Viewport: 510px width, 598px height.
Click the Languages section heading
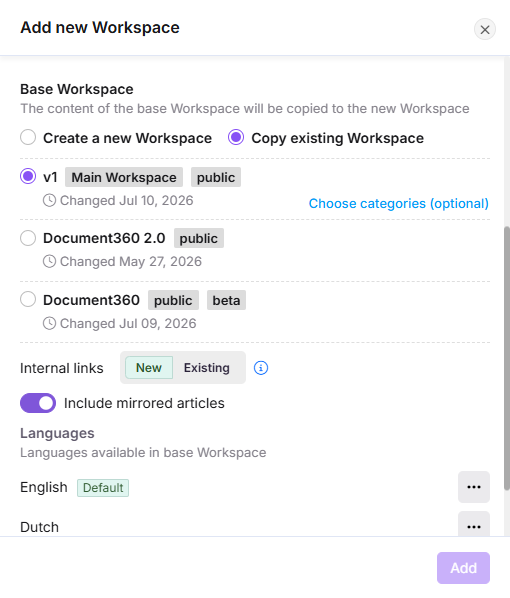[x=57, y=433]
